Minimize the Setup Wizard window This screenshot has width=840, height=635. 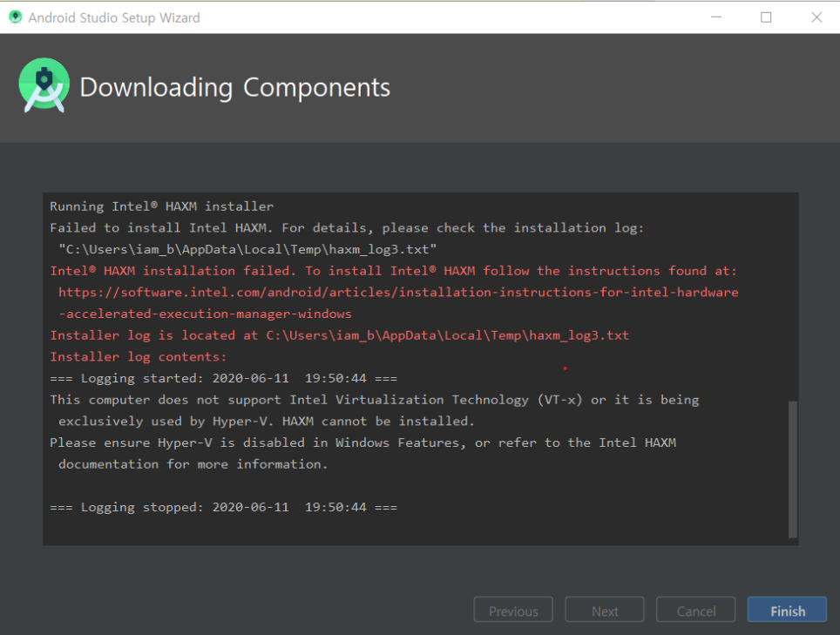pos(716,17)
